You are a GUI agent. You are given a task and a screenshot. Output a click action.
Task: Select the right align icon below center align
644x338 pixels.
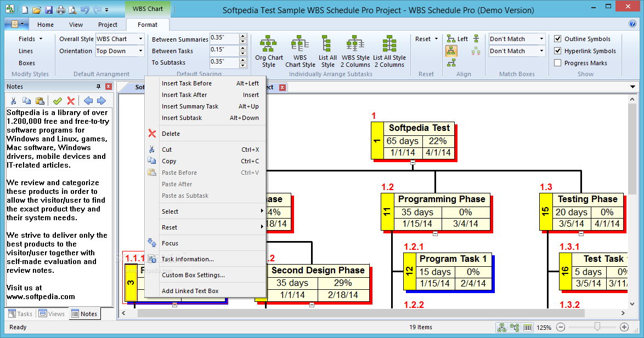click(x=451, y=63)
